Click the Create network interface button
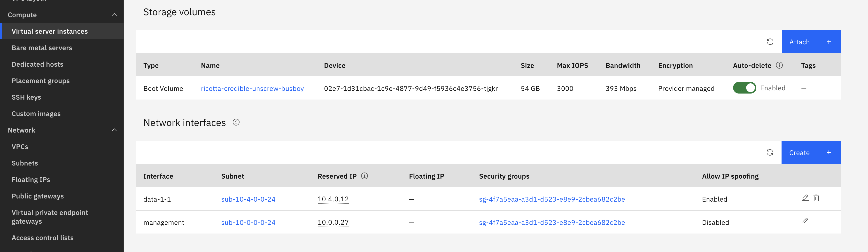The image size is (868, 252). pos(811,153)
